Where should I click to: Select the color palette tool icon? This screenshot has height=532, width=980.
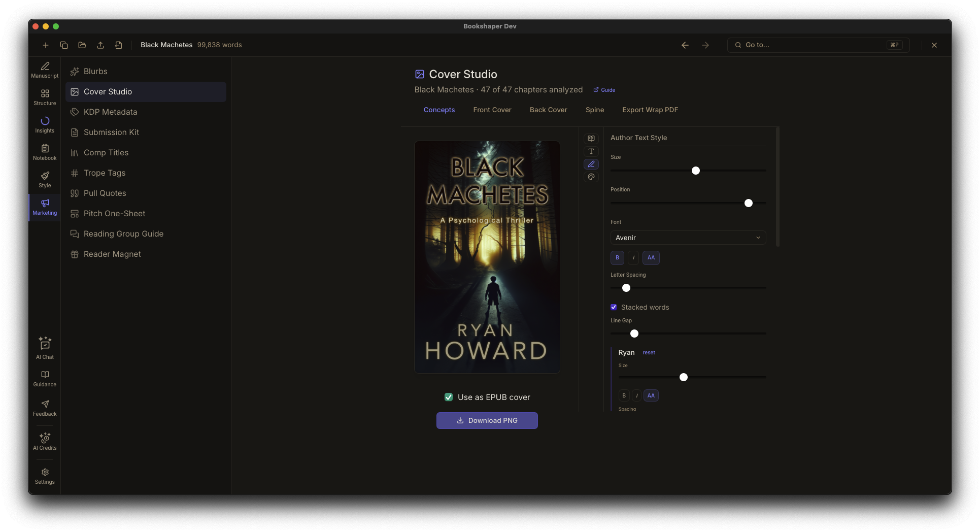pos(591,177)
